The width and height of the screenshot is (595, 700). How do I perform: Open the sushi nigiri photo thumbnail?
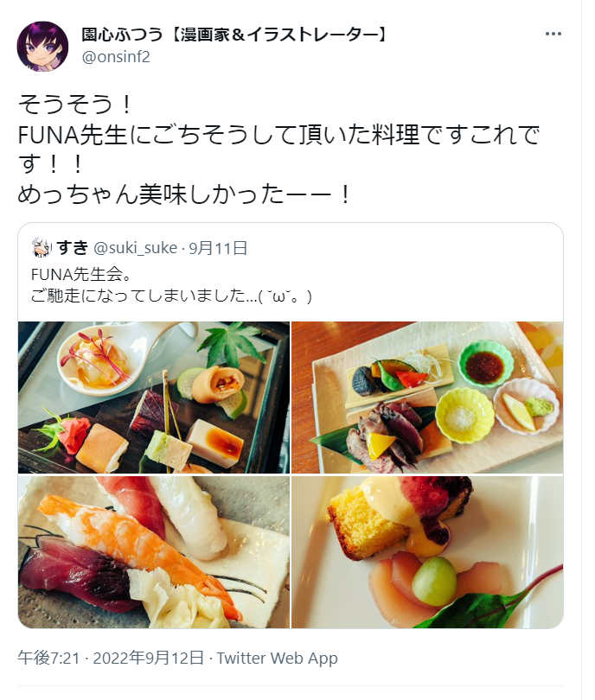pos(154,551)
